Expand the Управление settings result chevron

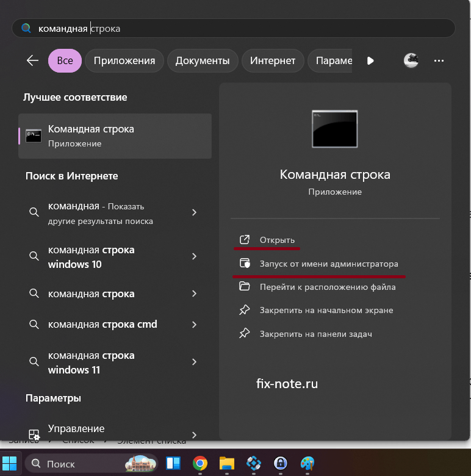(x=194, y=435)
